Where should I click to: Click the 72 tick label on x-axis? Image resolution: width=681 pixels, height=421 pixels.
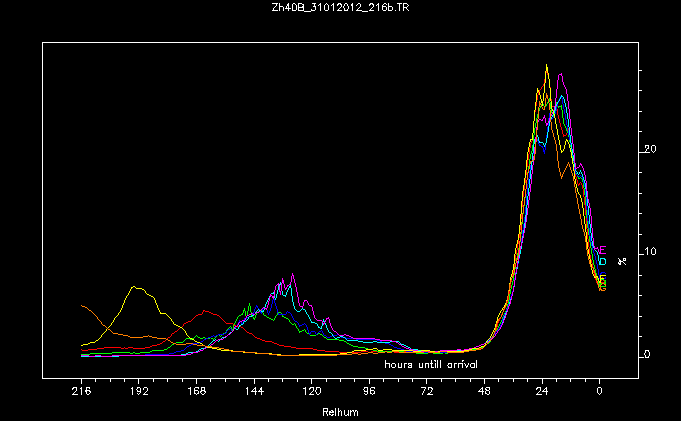pos(427,393)
